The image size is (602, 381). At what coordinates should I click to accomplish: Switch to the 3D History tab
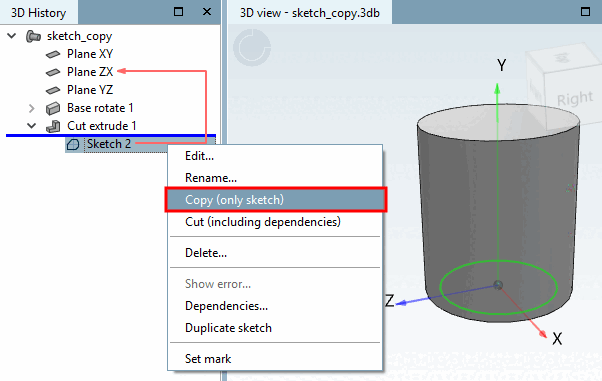38,13
